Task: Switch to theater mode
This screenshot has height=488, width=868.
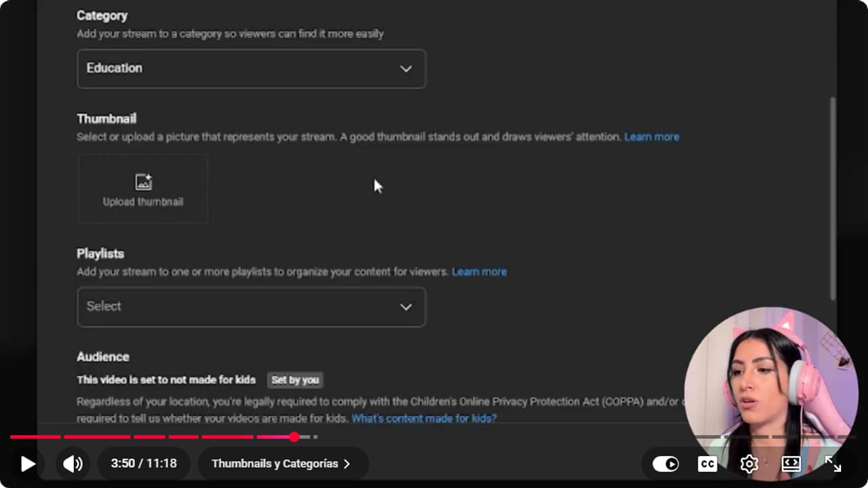Action: point(791,464)
